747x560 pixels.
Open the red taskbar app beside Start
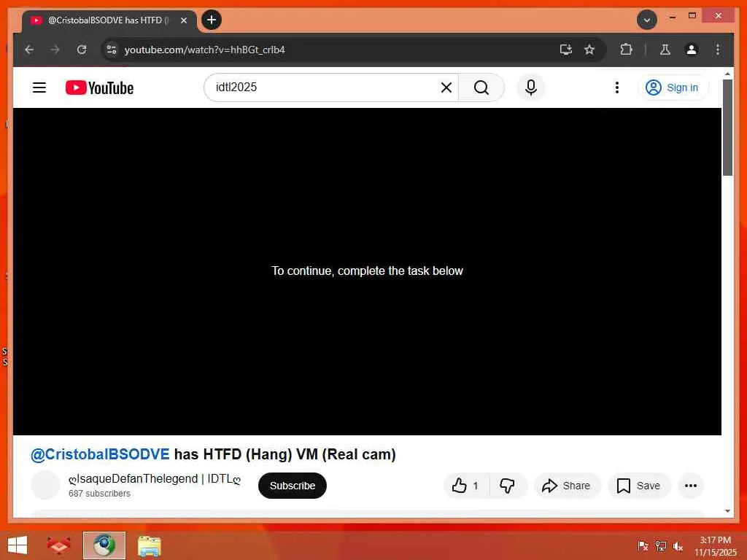coord(58,545)
